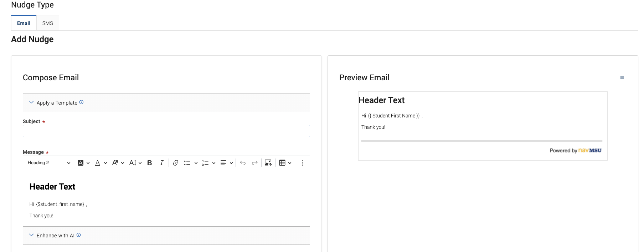Switch to the SMS nudge tab

tap(48, 23)
